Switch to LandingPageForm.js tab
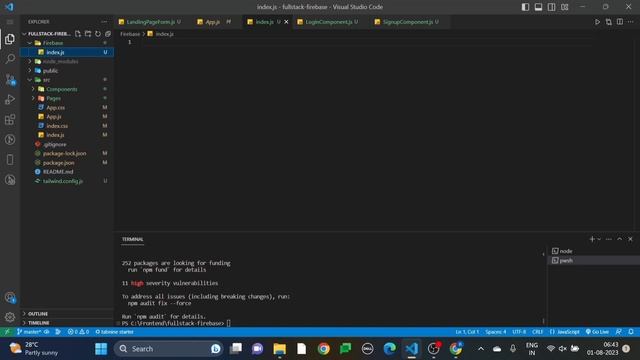 [151, 22]
